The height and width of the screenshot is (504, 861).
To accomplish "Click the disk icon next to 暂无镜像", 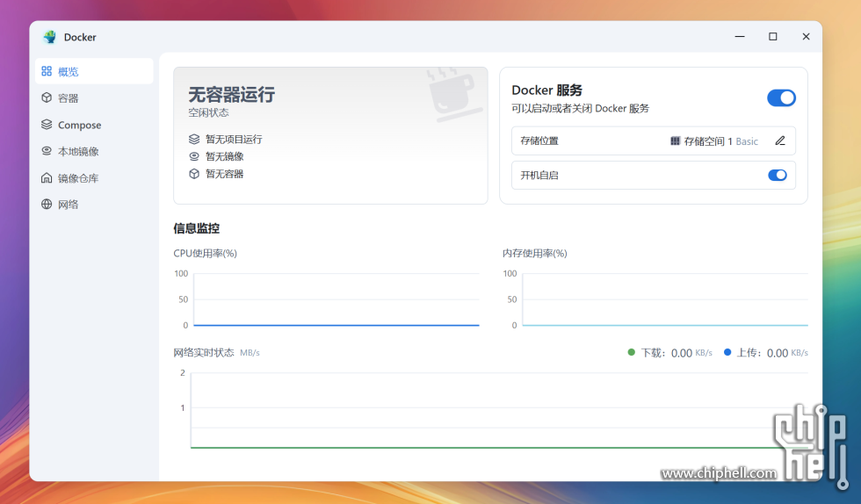I will click(x=194, y=156).
